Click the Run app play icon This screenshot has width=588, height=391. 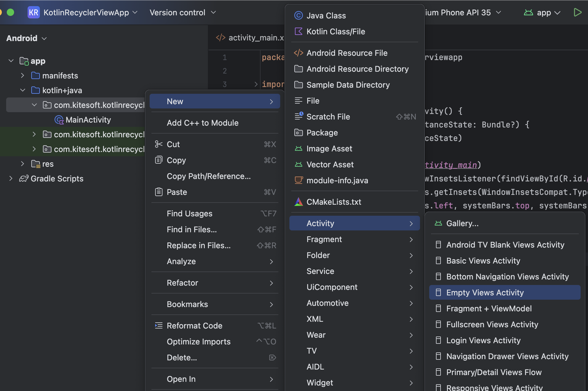(x=577, y=13)
